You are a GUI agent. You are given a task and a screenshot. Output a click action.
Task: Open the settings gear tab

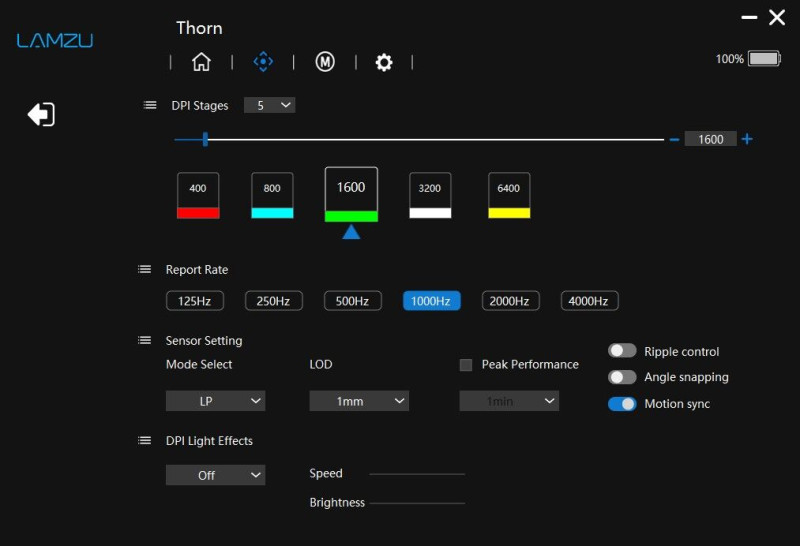tap(384, 62)
